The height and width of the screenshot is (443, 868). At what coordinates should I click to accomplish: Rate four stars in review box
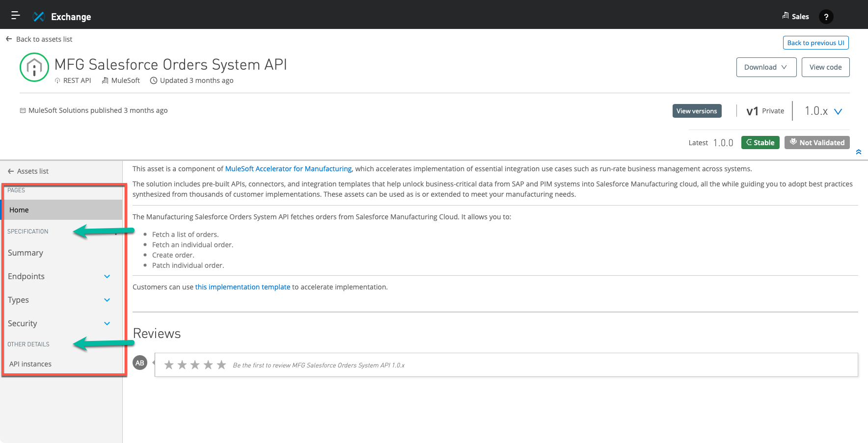[x=208, y=365]
